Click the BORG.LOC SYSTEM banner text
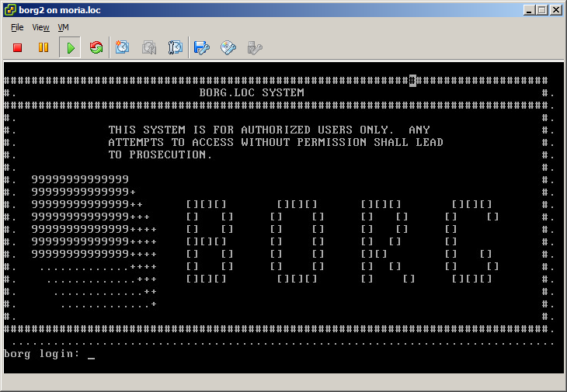567x392 pixels. click(x=252, y=92)
